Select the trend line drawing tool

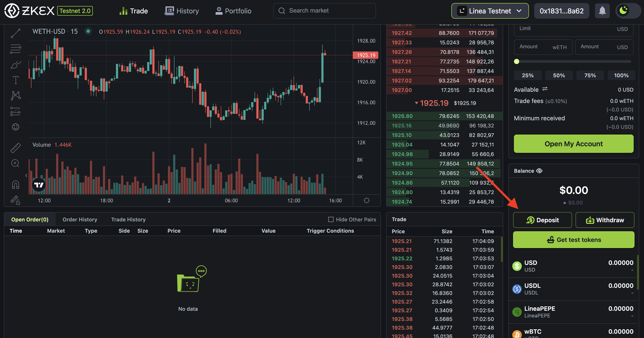[x=16, y=33]
